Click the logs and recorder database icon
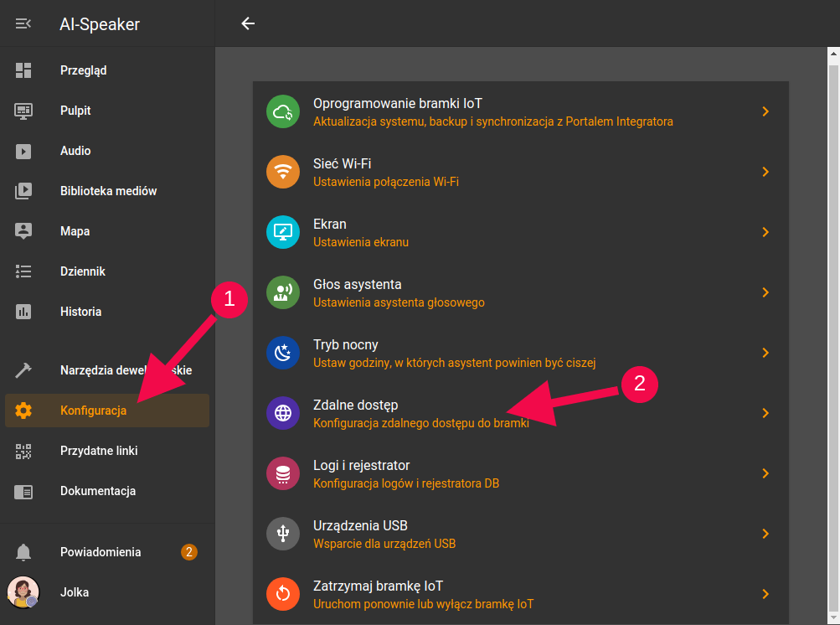The height and width of the screenshot is (625, 840). (283, 474)
